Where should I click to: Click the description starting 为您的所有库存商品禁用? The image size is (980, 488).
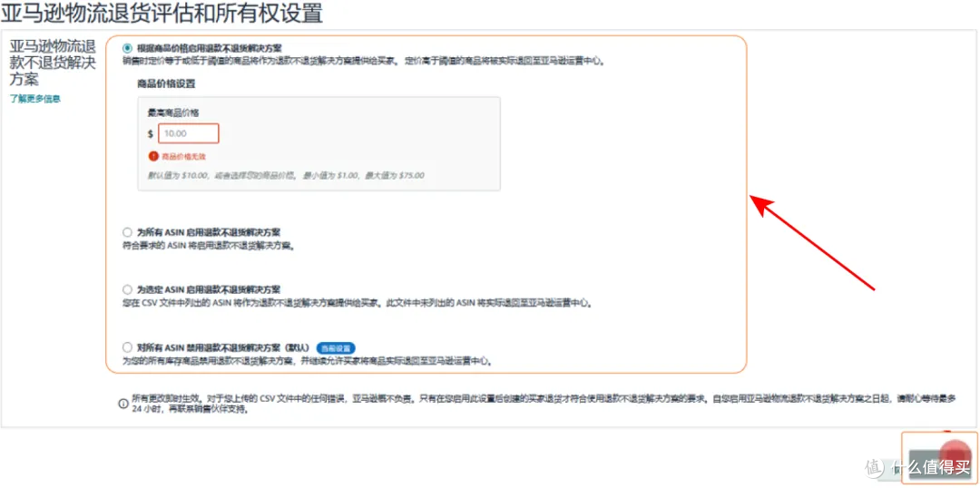pos(309,360)
